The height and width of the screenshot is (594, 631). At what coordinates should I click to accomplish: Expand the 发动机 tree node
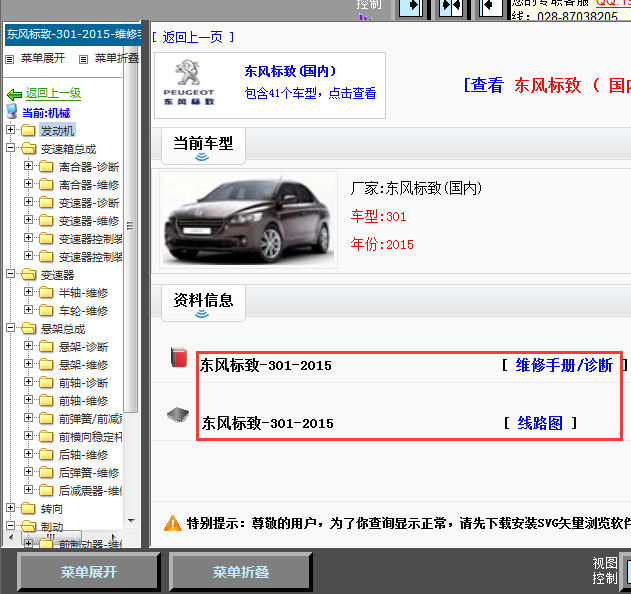10,130
